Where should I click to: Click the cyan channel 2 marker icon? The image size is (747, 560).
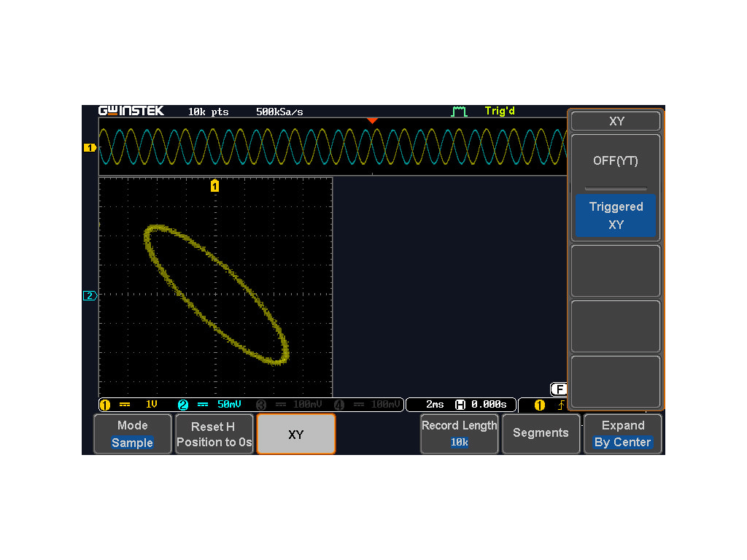tap(89, 295)
